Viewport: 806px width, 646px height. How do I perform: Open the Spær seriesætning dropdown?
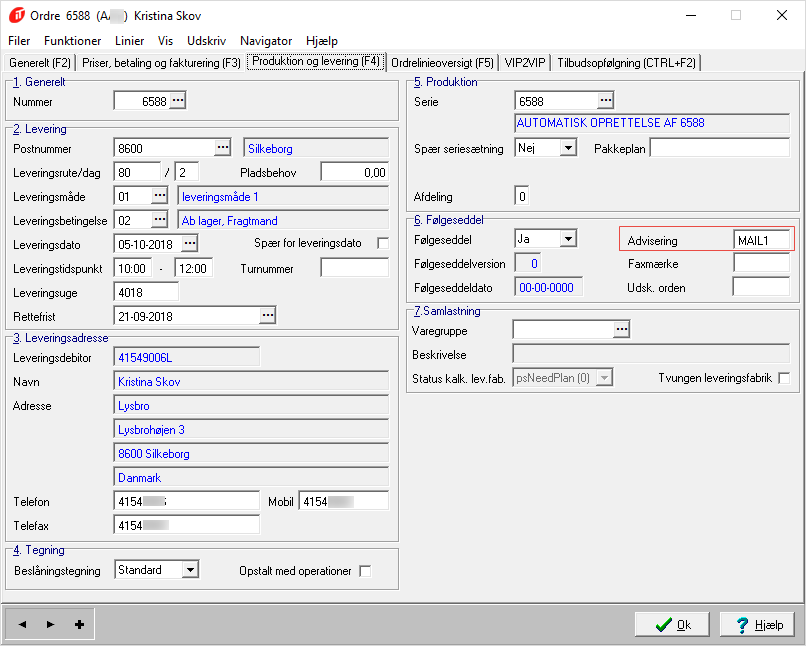[x=568, y=148]
